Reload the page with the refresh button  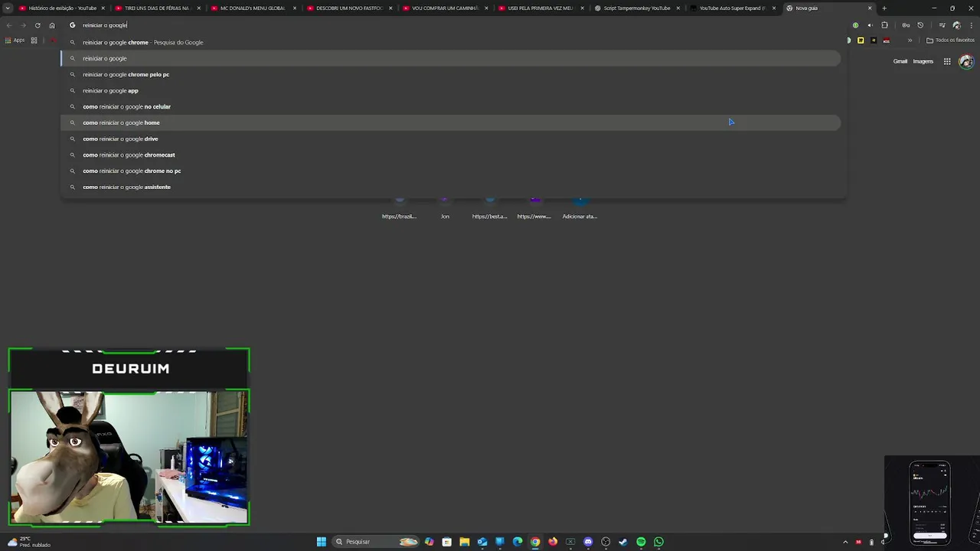tap(38, 25)
